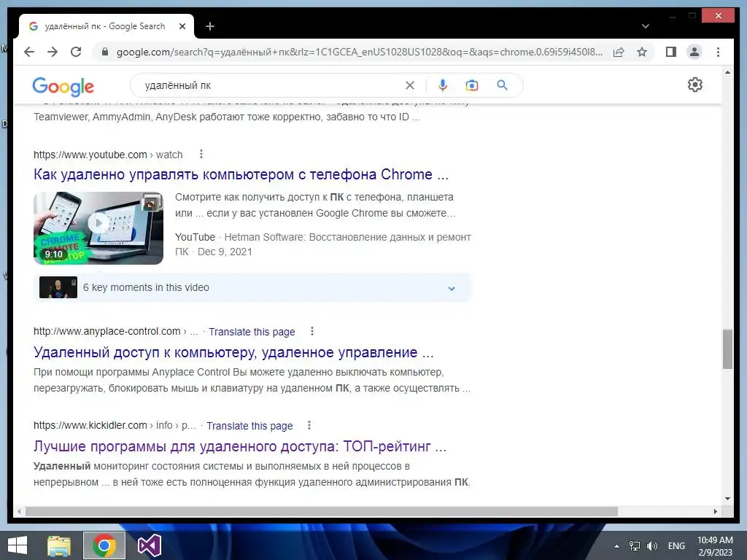Go forward to the next page
Viewport: 747px width, 560px height.
click(53, 52)
